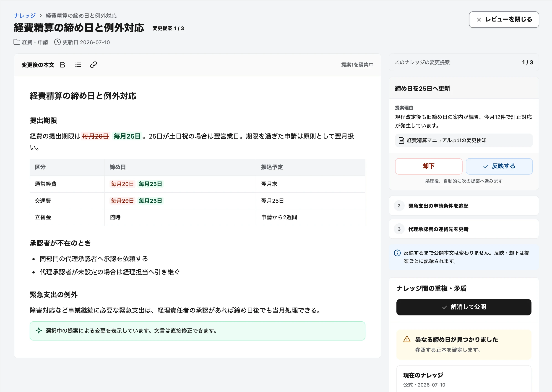Image resolution: width=552 pixels, height=392 pixels.
Task: Click struck-through 毎月20日 in the paragraph
Action: (95, 136)
